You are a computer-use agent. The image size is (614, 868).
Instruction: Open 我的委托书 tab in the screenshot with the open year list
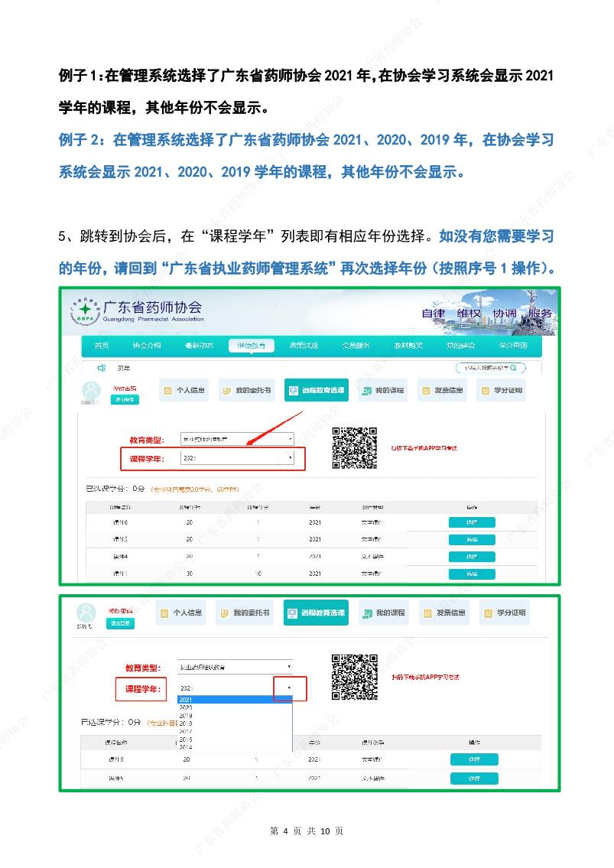pyautogui.click(x=244, y=613)
